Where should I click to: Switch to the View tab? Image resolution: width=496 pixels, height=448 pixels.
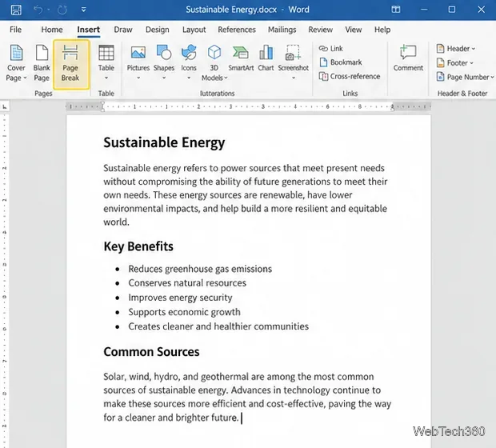pos(354,30)
